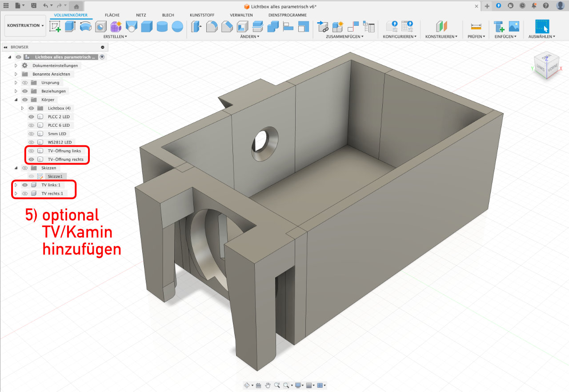569x392 pixels.
Task: Open the home tab icon
Action: 76,6
